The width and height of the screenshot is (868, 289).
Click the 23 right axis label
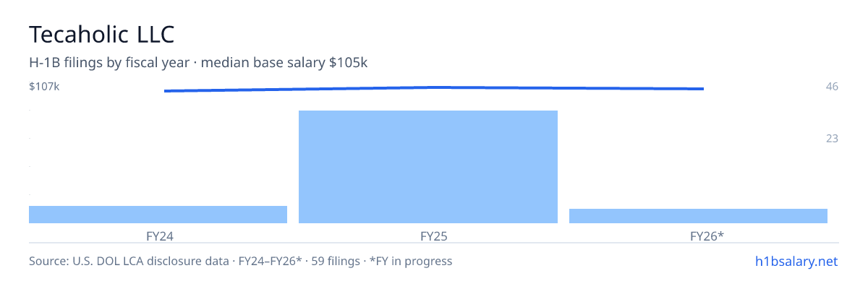coord(832,138)
